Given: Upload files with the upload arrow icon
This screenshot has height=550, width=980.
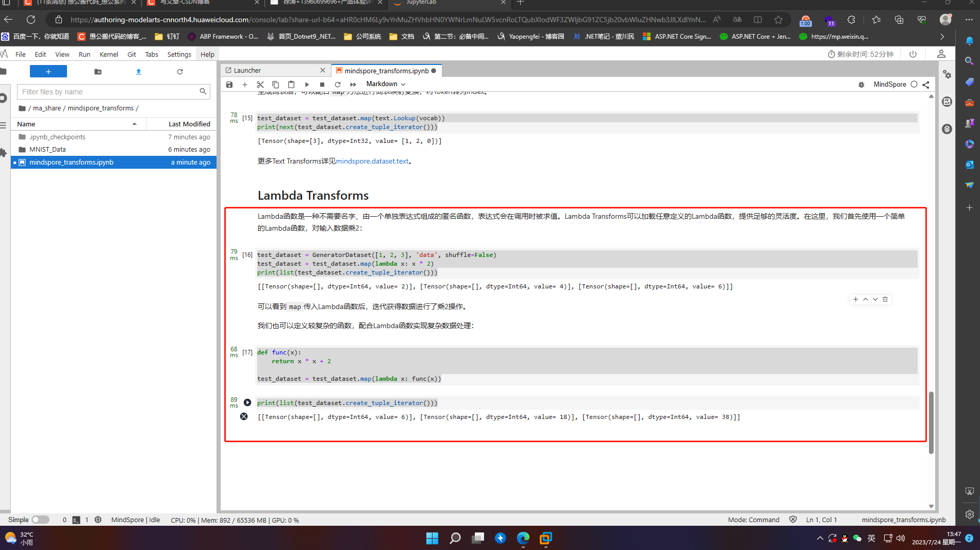Looking at the screenshot, I should pyautogui.click(x=139, y=72).
